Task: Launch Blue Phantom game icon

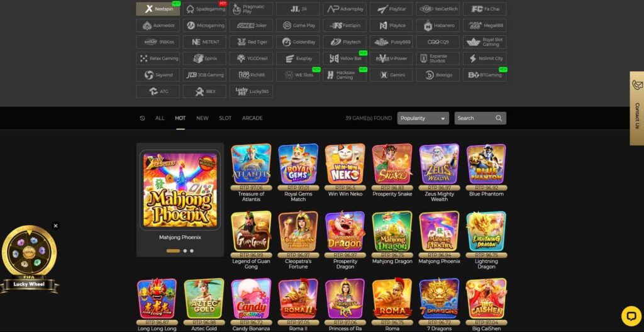Action: click(486, 163)
